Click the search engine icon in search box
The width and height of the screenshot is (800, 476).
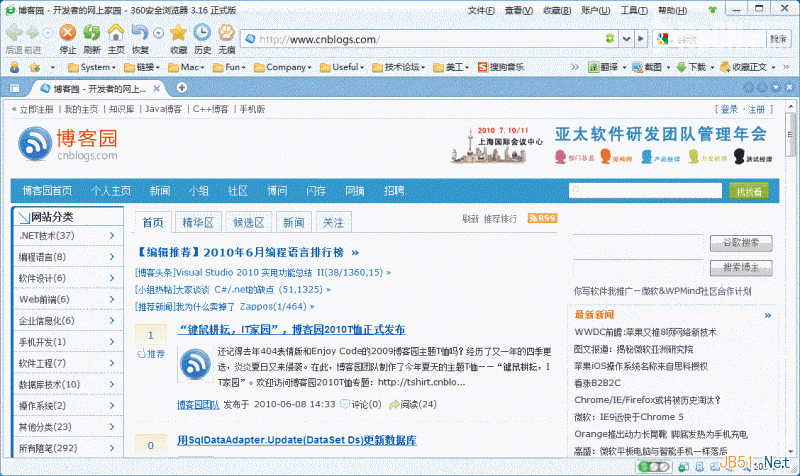point(663,39)
